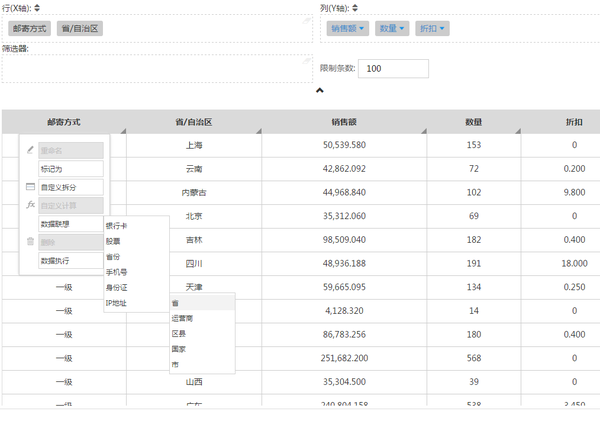Choose 删除 in the popup menu
600x437 pixels.
pyautogui.click(x=71, y=242)
